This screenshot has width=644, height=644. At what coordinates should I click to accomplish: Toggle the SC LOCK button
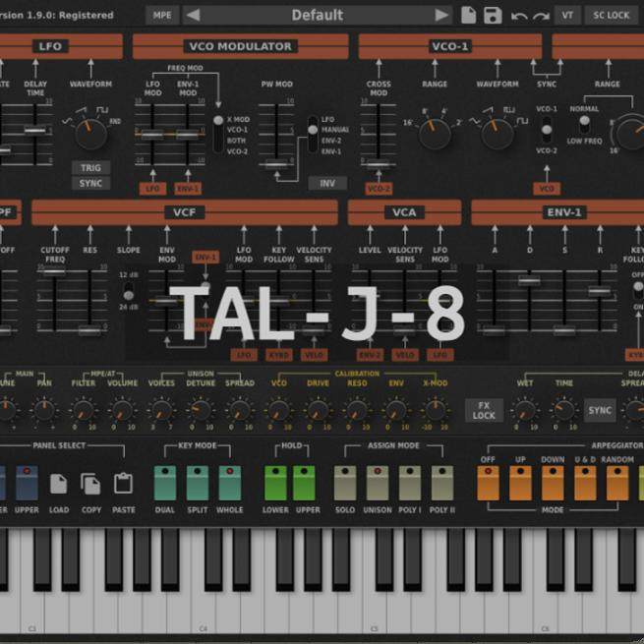click(x=612, y=15)
